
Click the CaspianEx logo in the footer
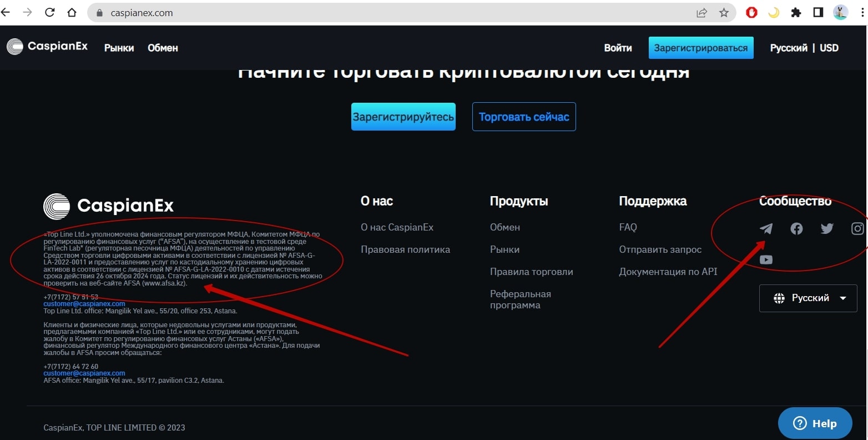pos(108,206)
